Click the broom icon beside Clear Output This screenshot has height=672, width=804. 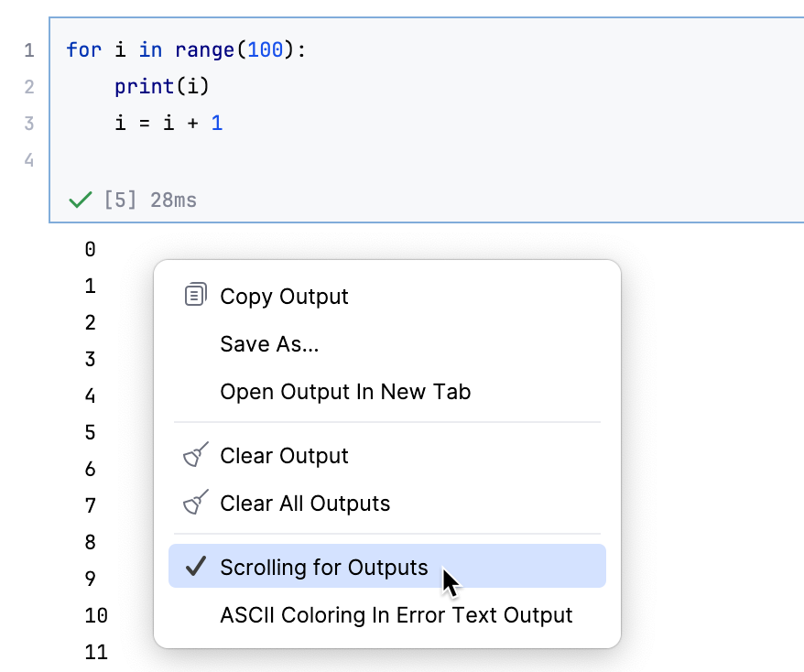pos(195,455)
